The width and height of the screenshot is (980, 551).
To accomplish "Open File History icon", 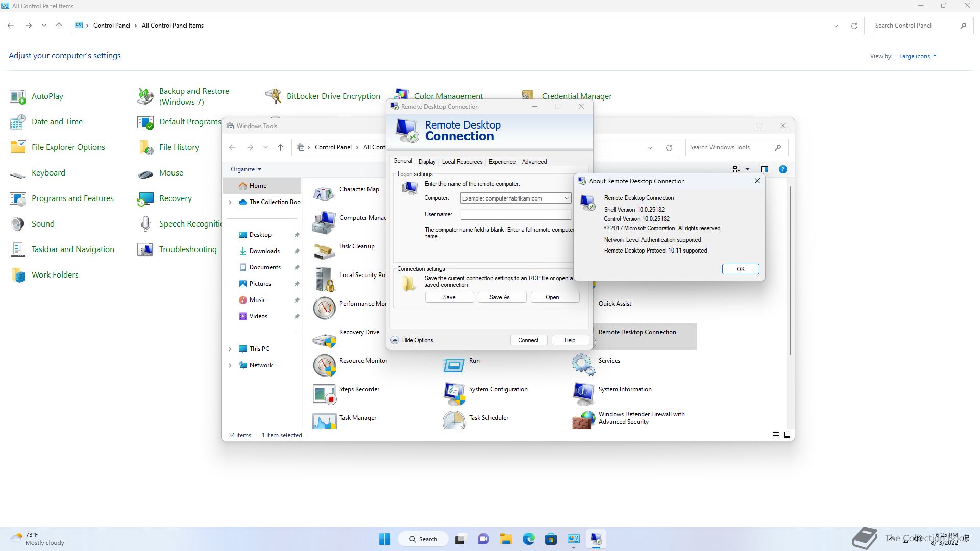I will point(145,147).
